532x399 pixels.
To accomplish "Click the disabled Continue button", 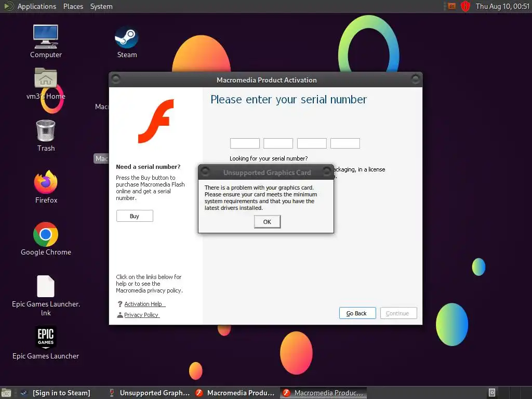I will pyautogui.click(x=398, y=313).
